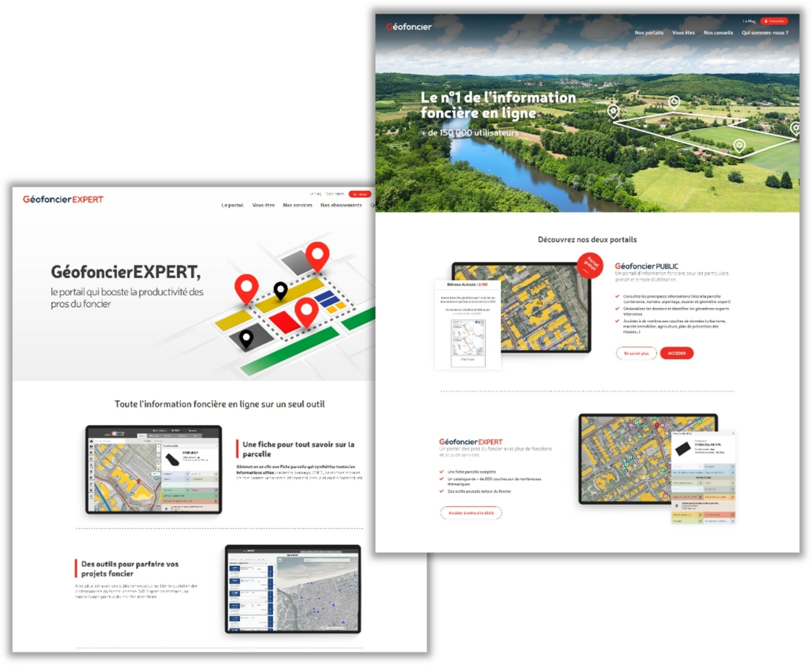Viewport: 812px width, 665px height.
Task: Open the 'Nos conseils' menu
Action: [x=718, y=33]
